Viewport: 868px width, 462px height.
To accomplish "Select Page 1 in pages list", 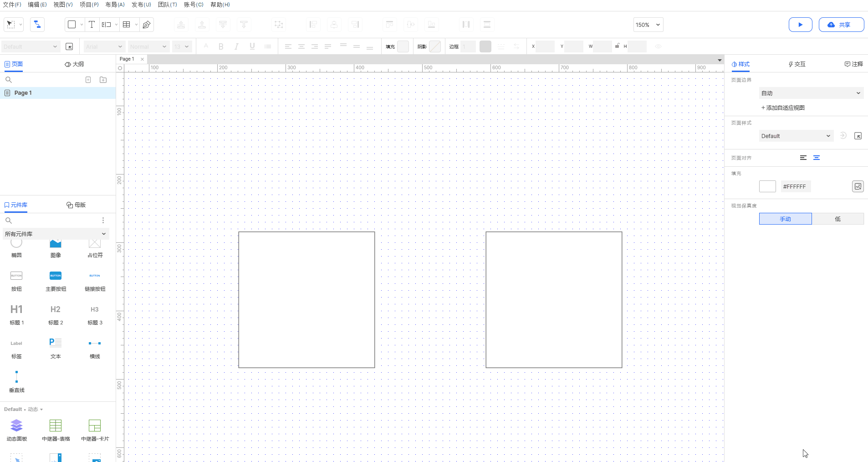I will 58,93.
